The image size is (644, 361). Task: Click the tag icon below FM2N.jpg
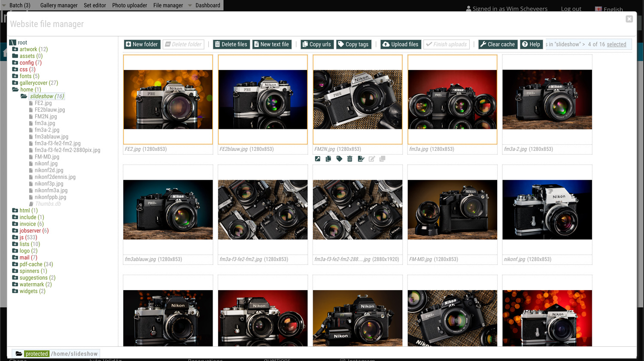tap(339, 159)
